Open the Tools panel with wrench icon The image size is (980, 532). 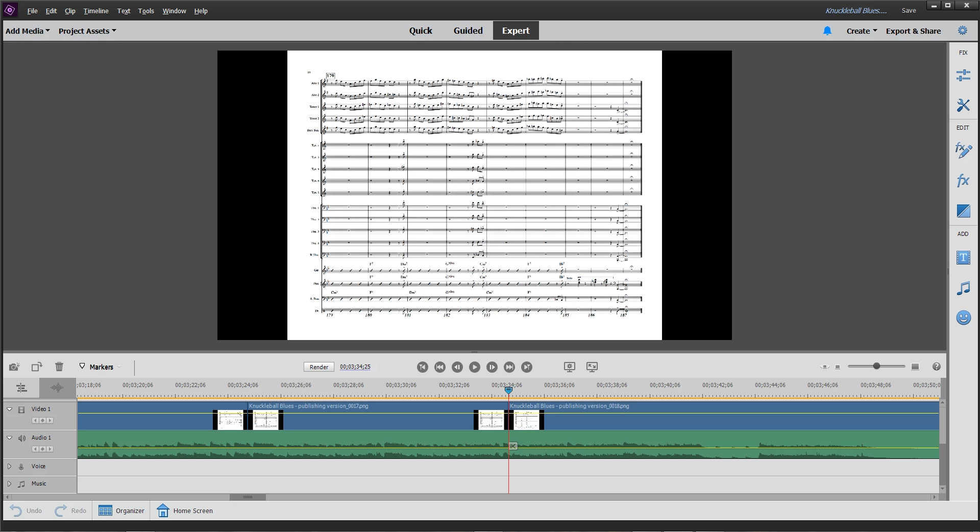[963, 105]
